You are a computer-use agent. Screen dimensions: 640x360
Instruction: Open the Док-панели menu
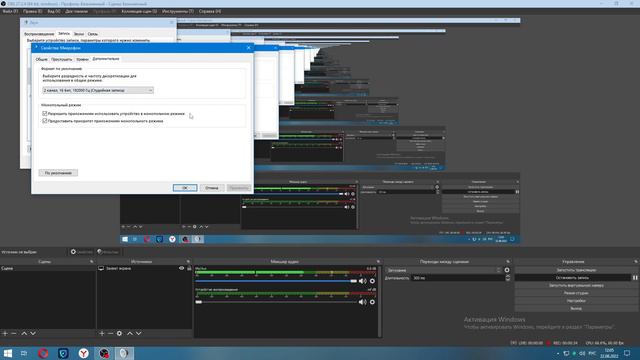click(x=76, y=11)
